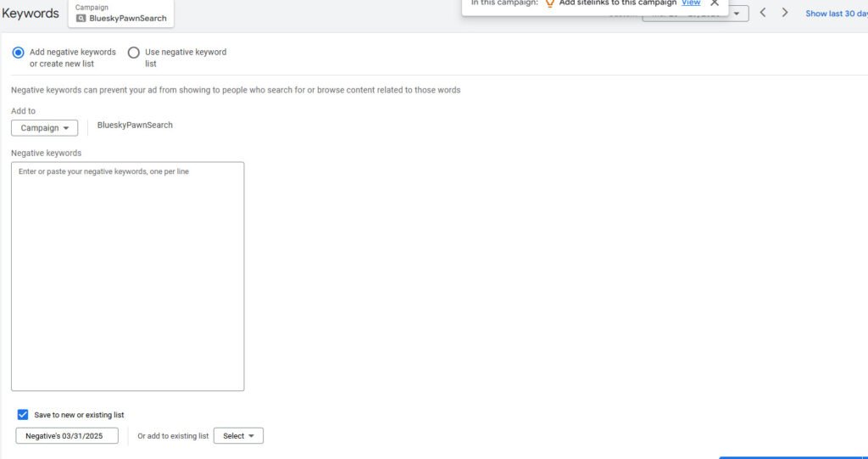
Task: Select 'Use negative keyword list' radio option
Action: 133,53
